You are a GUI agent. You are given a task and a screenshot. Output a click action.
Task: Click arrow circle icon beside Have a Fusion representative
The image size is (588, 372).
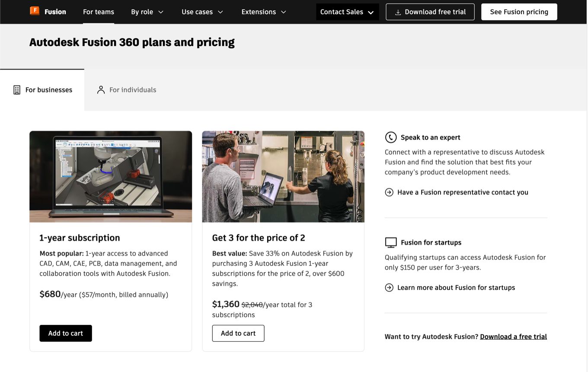point(389,192)
